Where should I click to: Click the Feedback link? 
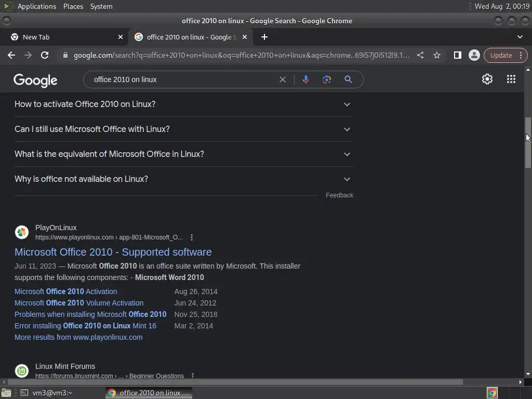tap(339, 195)
